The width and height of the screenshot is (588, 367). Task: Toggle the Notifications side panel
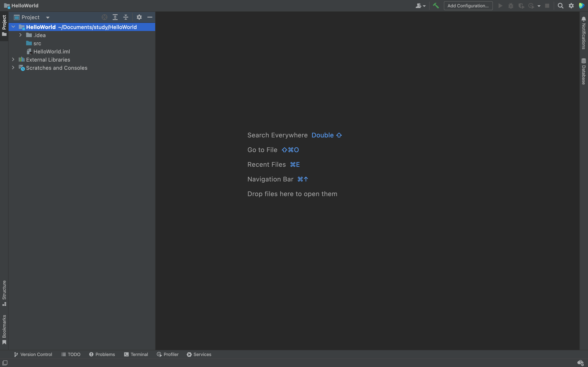pyautogui.click(x=584, y=33)
